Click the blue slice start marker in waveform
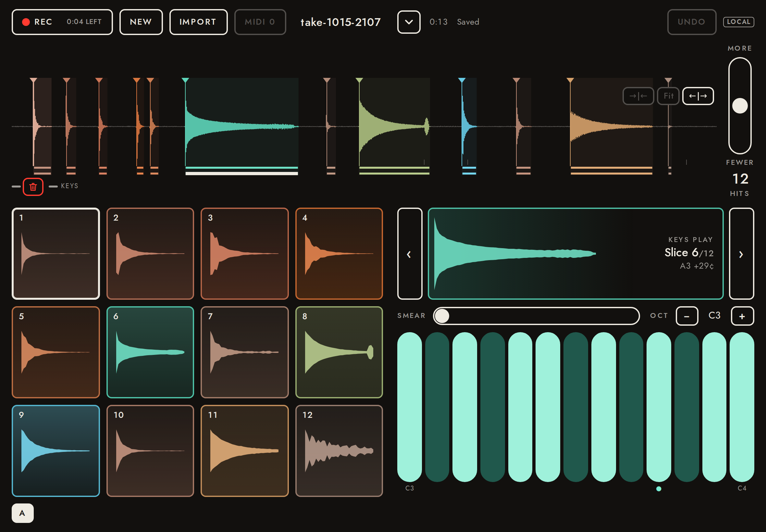Image resolution: width=766 pixels, height=532 pixels. pyautogui.click(x=462, y=80)
